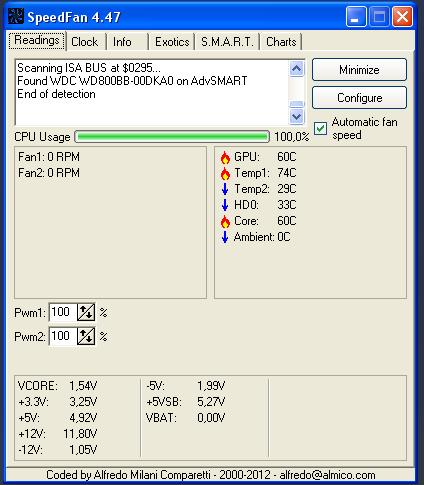424x485 pixels.
Task: Close the SpeedFan window
Action: point(402,17)
